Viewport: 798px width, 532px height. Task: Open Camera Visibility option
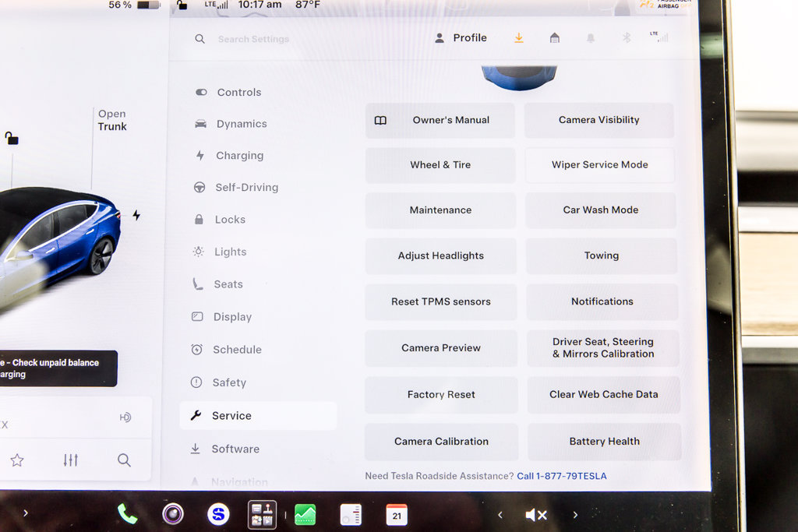pos(599,120)
